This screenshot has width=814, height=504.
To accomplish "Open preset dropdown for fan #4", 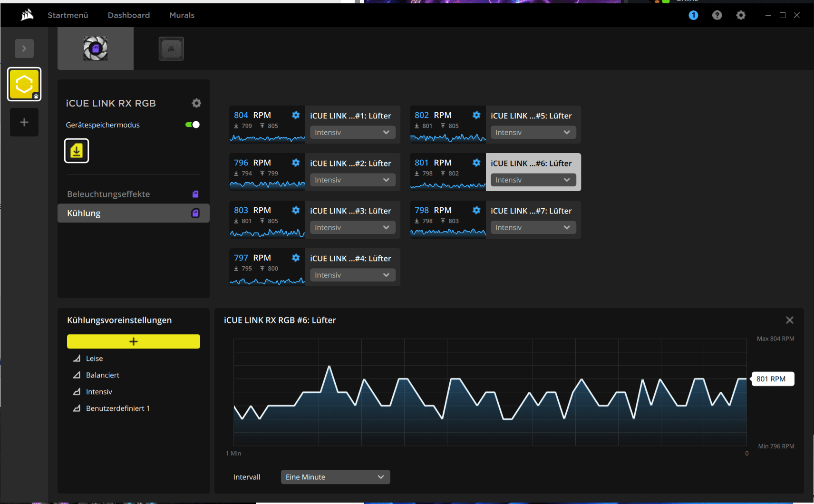I will pos(353,275).
